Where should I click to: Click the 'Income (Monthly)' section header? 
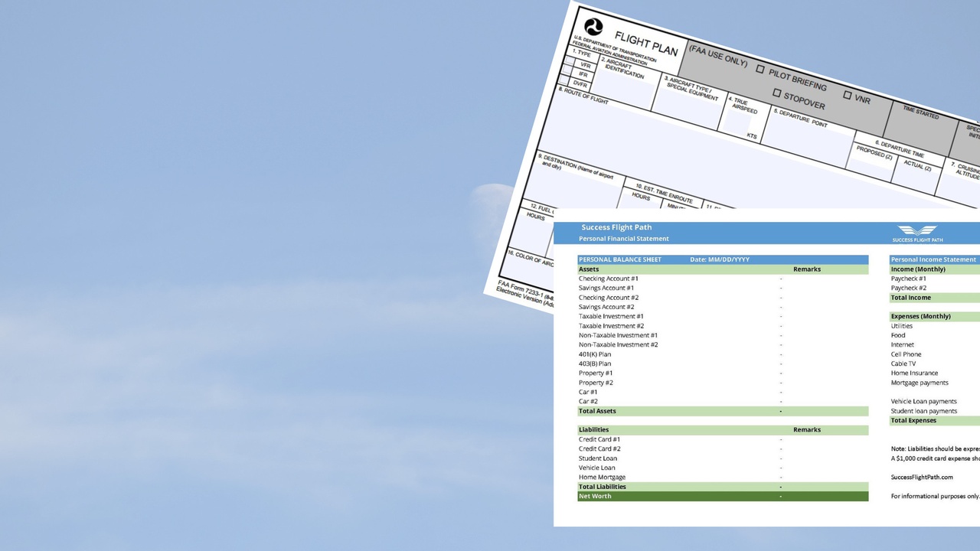coord(934,269)
